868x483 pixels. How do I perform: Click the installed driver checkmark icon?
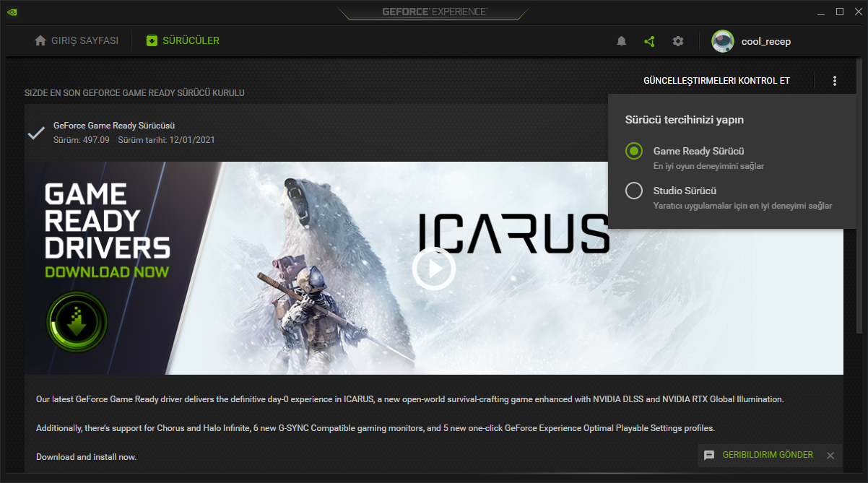[36, 133]
